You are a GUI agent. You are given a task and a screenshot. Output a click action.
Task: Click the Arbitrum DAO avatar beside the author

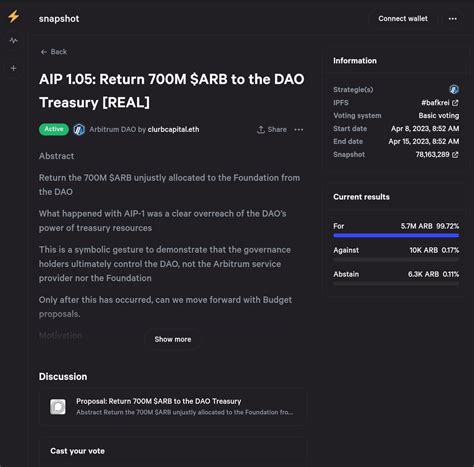coord(79,129)
